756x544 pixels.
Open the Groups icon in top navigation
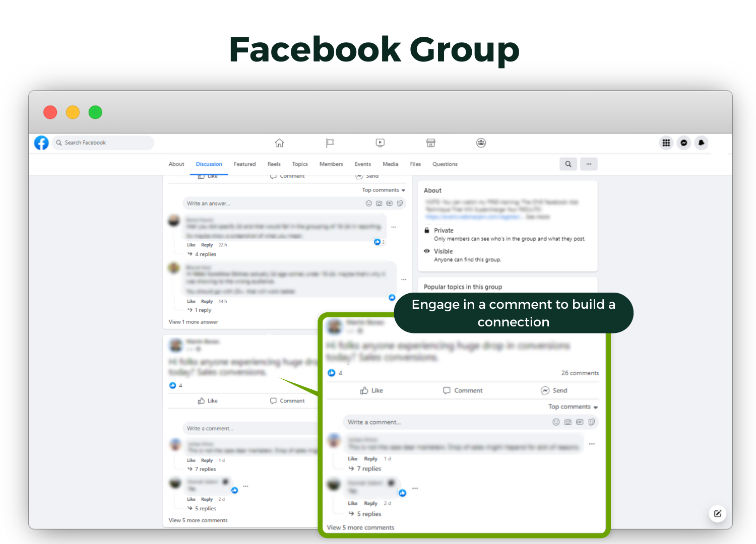point(481,143)
